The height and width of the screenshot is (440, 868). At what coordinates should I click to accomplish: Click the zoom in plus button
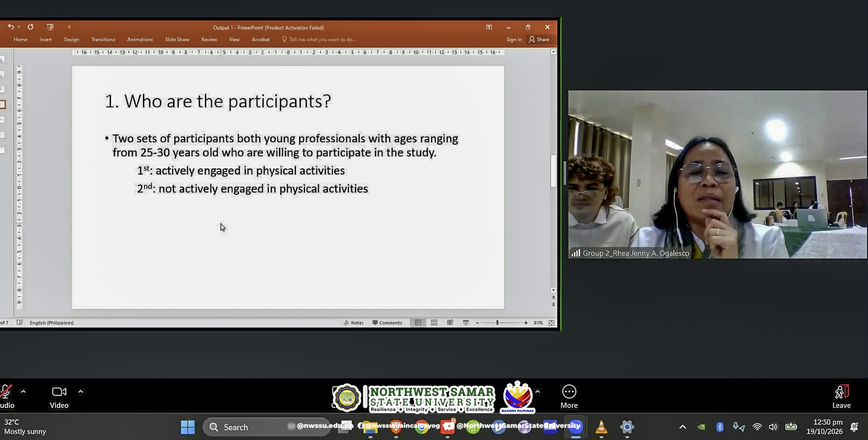(526, 323)
